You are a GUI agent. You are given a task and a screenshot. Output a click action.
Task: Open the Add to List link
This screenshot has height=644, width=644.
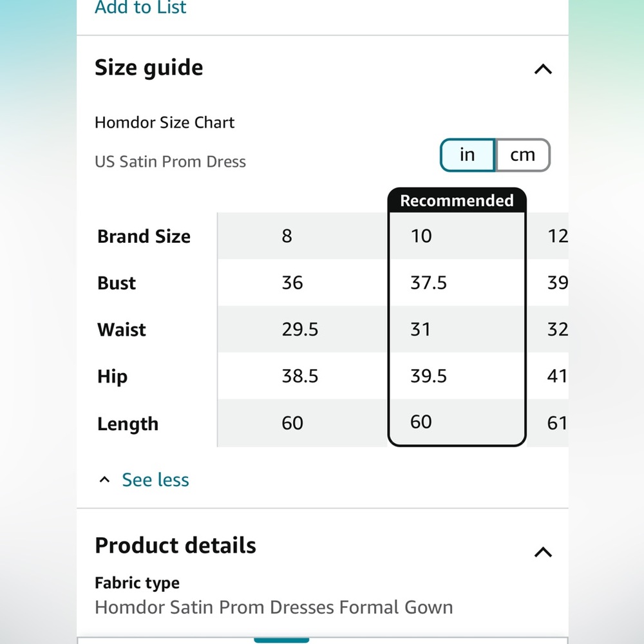tap(140, 7)
